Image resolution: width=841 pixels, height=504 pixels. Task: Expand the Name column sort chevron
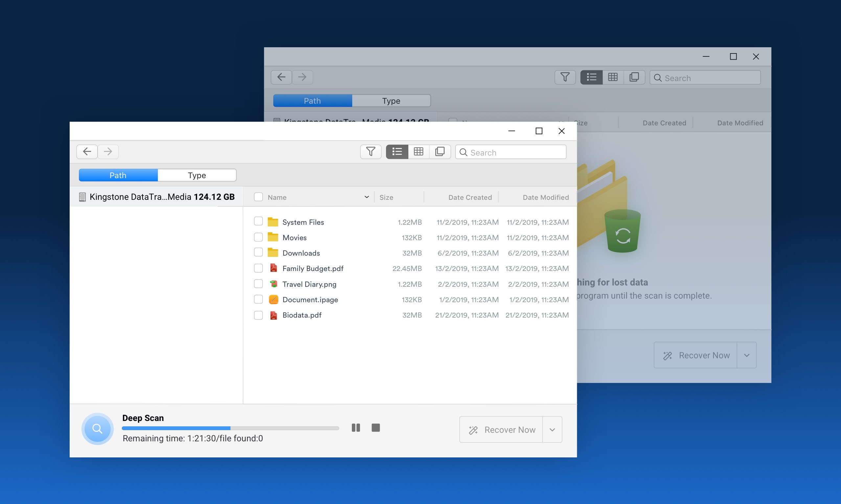[x=366, y=197]
